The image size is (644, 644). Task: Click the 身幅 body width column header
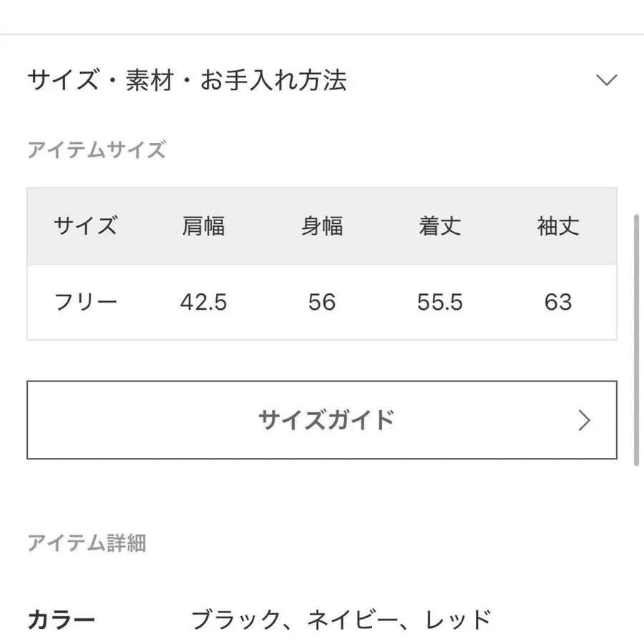click(x=322, y=226)
